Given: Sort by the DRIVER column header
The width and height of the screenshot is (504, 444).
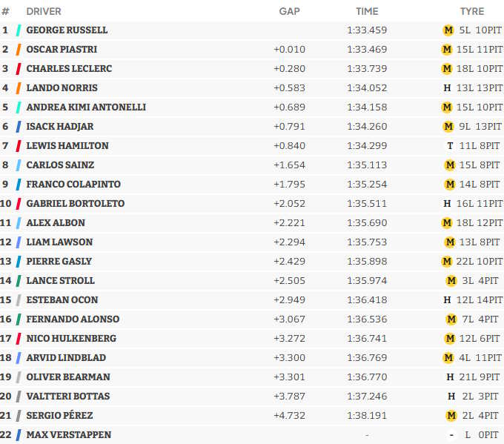Looking at the screenshot, I should [x=44, y=11].
